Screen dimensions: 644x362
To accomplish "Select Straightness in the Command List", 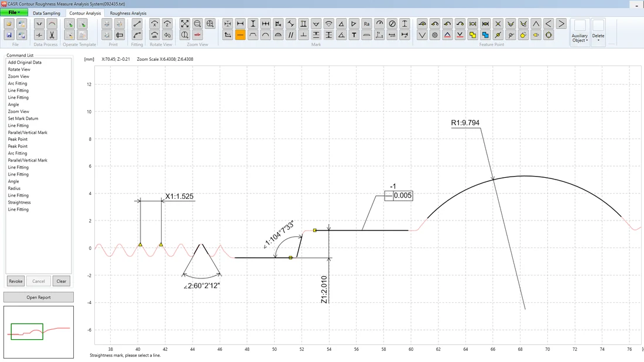I will (x=19, y=202).
